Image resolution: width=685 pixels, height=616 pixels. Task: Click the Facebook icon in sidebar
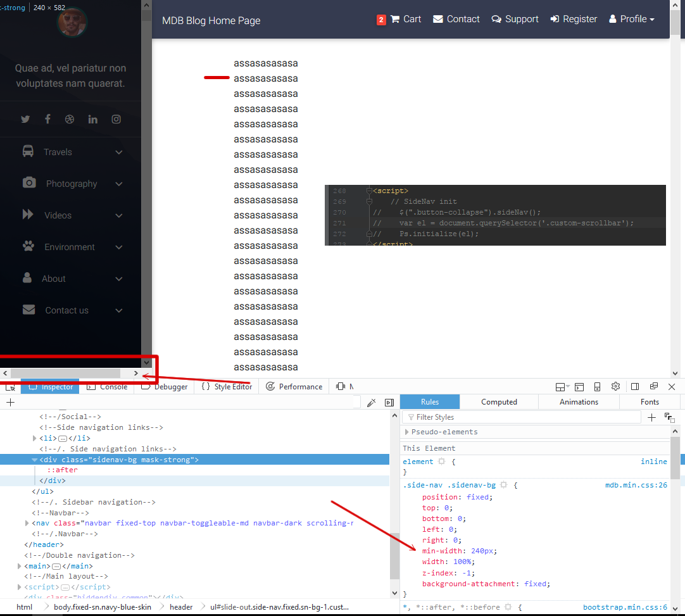(47, 119)
